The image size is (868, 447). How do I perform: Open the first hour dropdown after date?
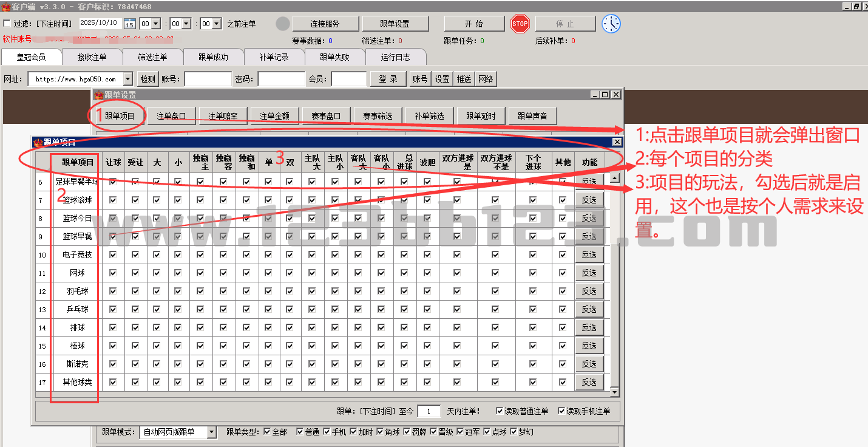(155, 24)
